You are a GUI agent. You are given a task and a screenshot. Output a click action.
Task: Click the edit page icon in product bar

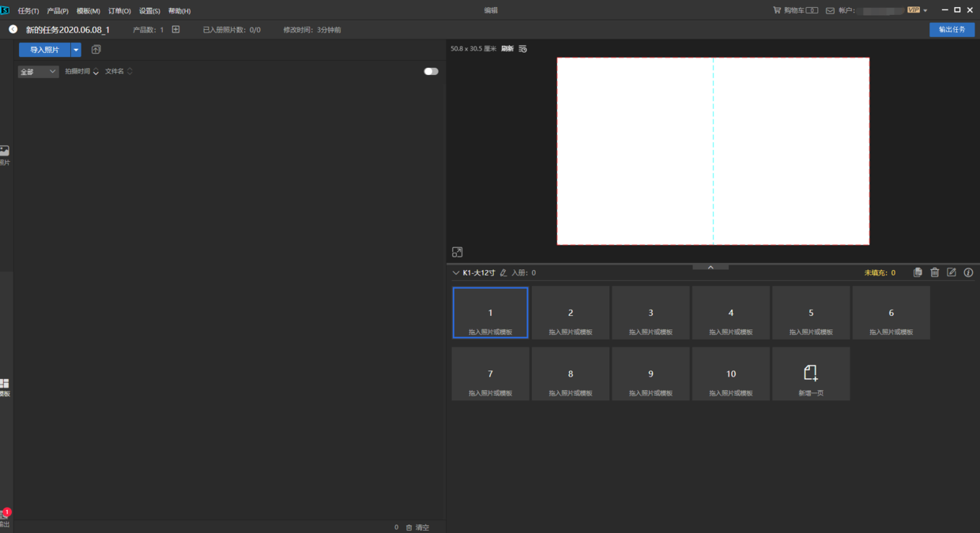click(x=952, y=272)
